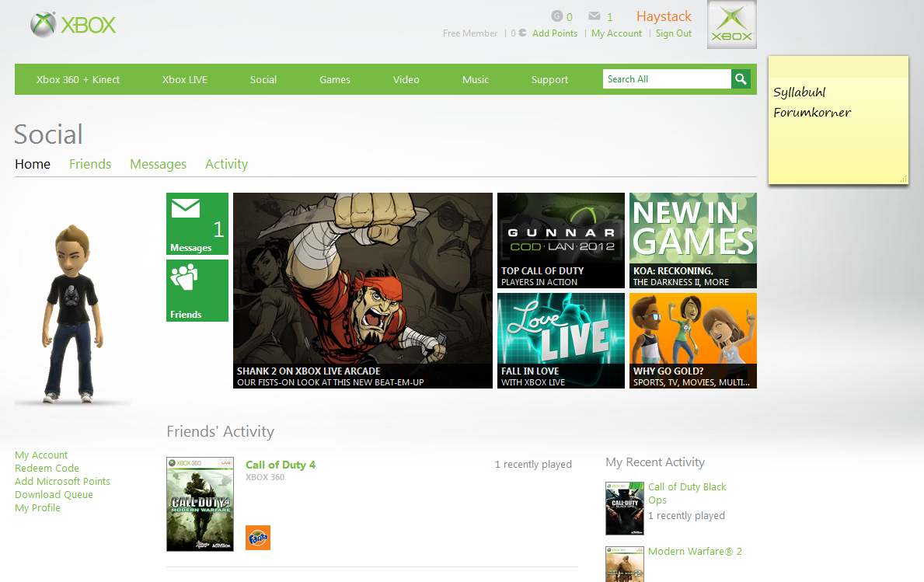Open the Why Go Gold? tile
The image size is (924, 582).
point(693,340)
